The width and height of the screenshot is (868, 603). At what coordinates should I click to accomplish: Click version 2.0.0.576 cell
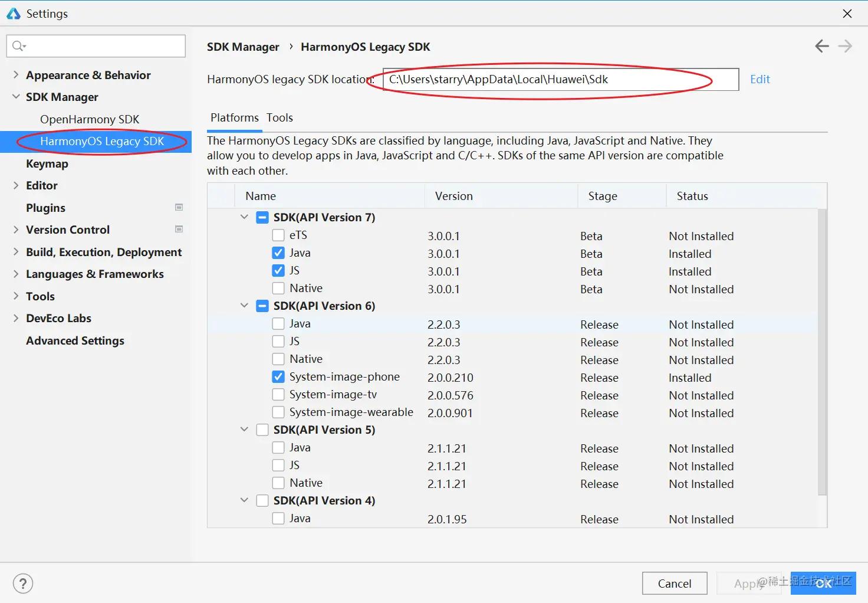pyautogui.click(x=451, y=395)
